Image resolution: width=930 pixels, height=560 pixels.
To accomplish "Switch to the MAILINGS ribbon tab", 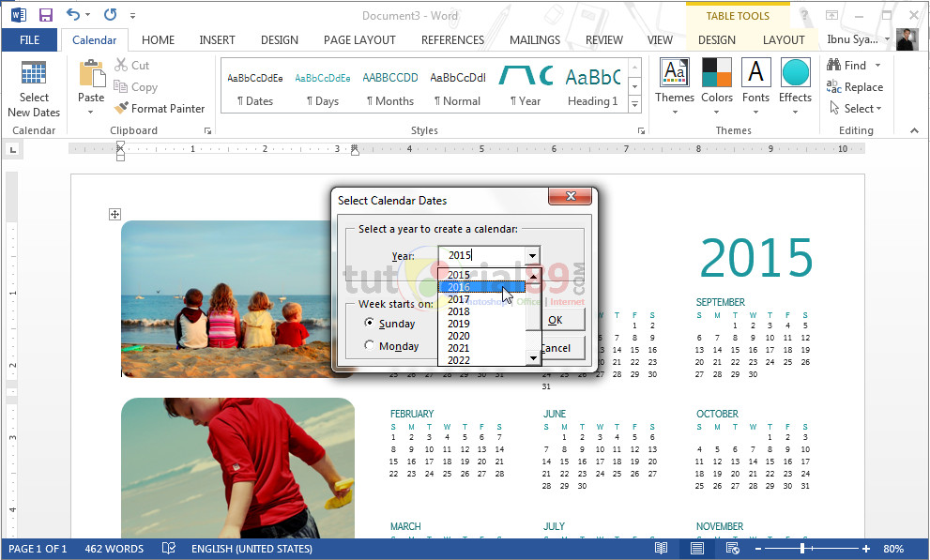I will (x=534, y=39).
